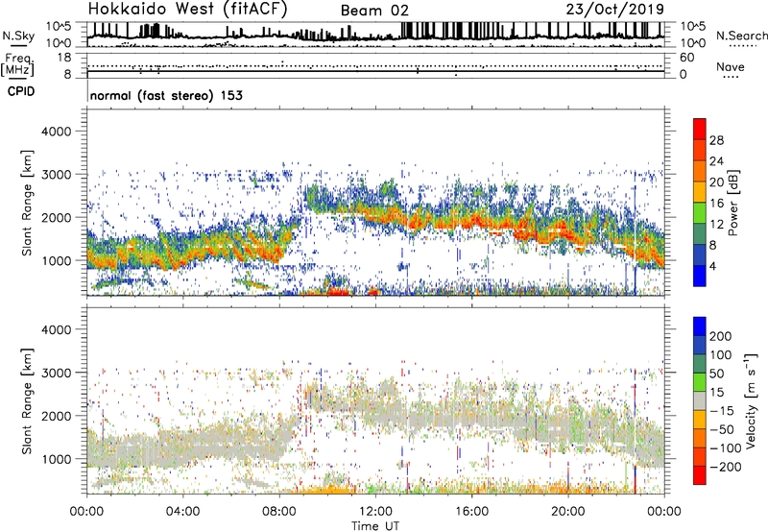Click 'Slant Range [km]' label of velocity panel

pos(27,400)
